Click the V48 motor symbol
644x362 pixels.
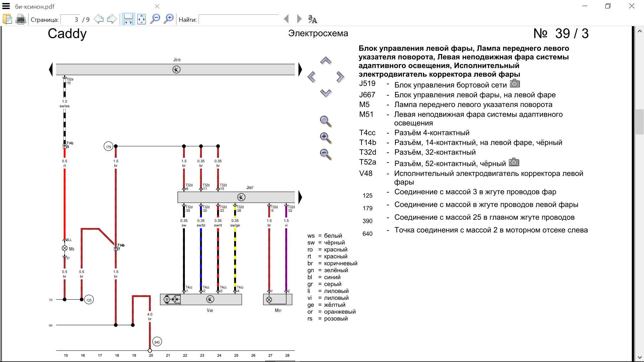click(167, 299)
